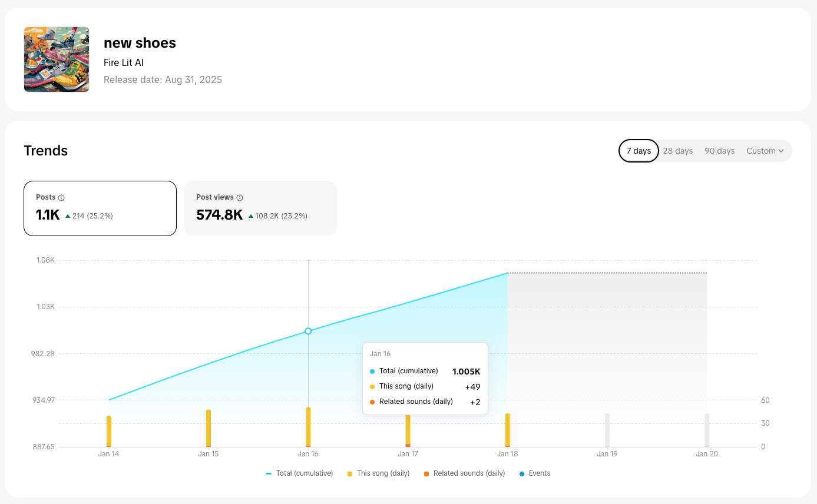Switch to the 28 days range
This screenshot has height=504, width=817.
tap(677, 151)
